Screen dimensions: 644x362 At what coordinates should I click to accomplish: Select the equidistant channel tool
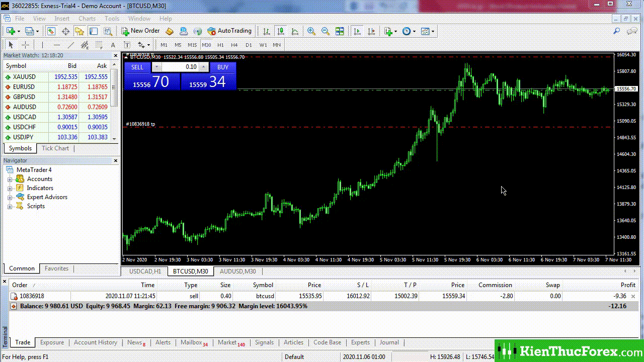pos(85,45)
